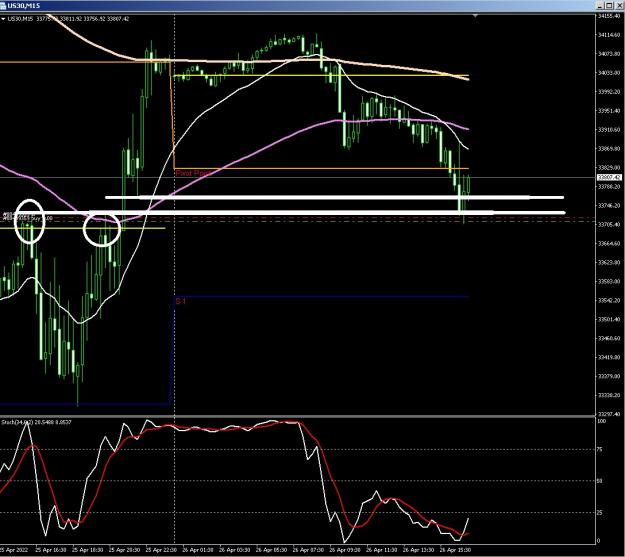Click the 25 Apr 16:30 time label
Image resolution: width=625 pixels, height=557 pixels.
point(51,550)
